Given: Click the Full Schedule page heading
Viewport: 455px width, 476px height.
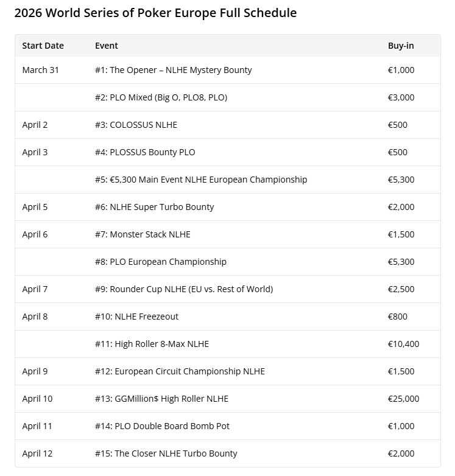Looking at the screenshot, I should point(155,12).
